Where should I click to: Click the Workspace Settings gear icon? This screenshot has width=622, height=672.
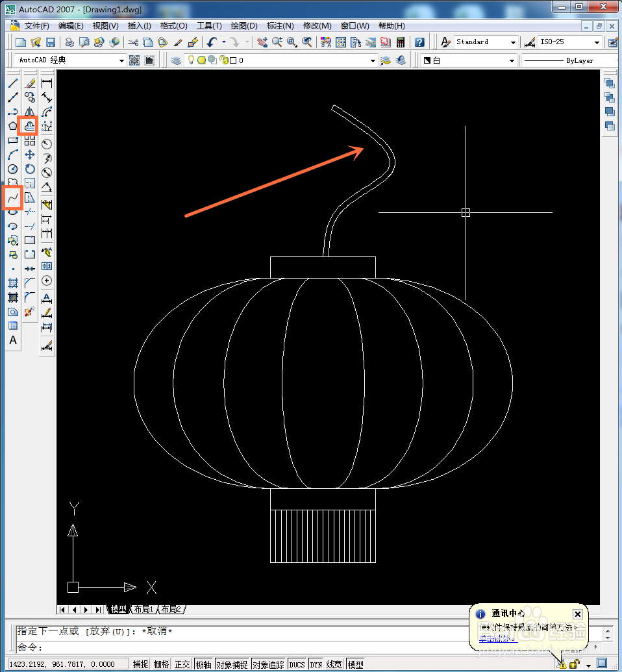(x=134, y=60)
